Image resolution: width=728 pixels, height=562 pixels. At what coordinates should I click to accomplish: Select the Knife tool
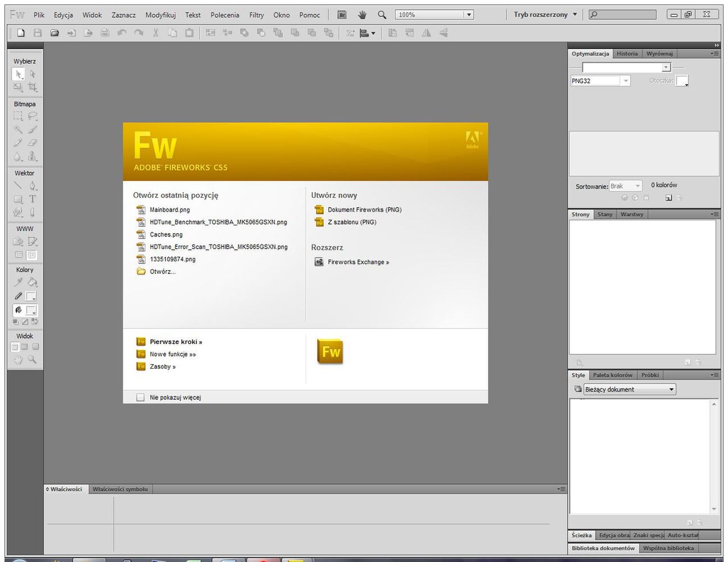[x=32, y=212]
